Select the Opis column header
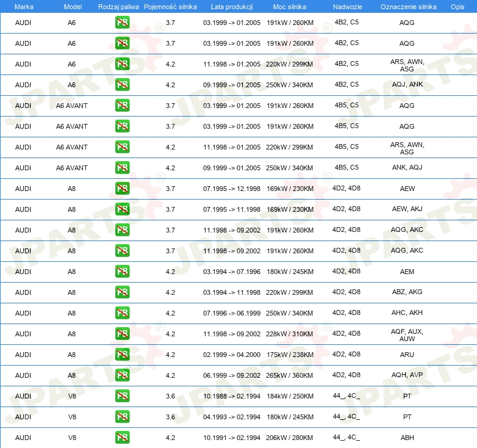Image resolution: width=477 pixels, height=448 pixels. pyautogui.click(x=457, y=7)
